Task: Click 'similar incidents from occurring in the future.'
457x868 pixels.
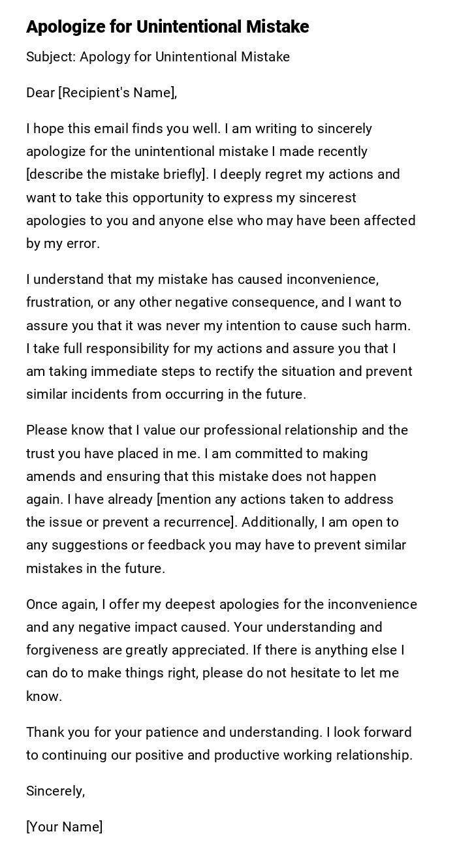Action: point(166,394)
